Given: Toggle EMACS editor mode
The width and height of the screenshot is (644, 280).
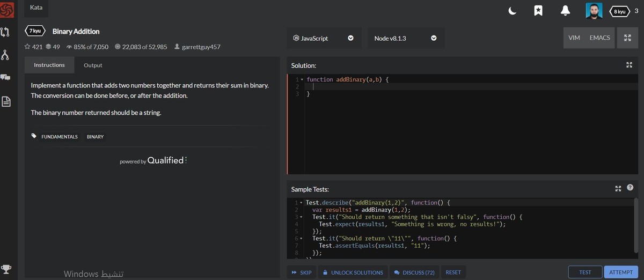Looking at the screenshot, I should [599, 38].
